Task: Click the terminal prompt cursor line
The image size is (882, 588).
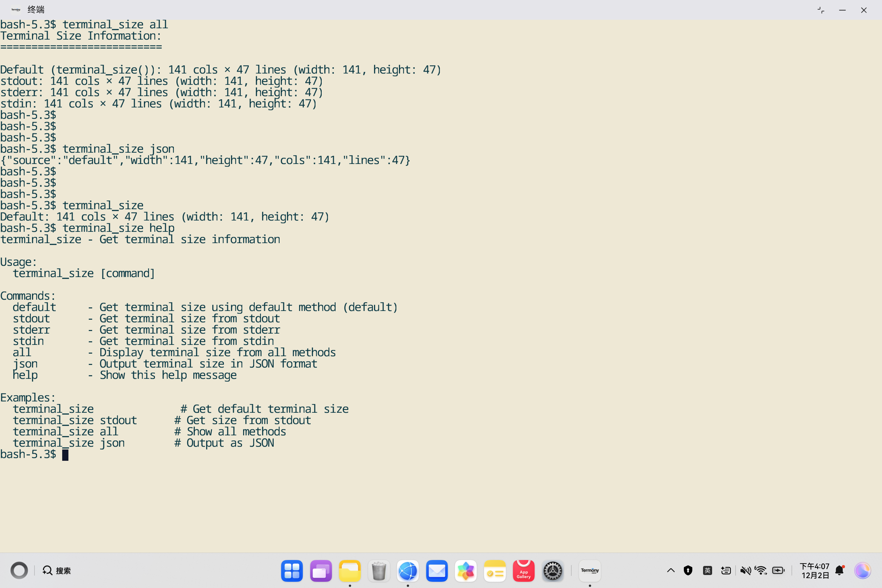Action: (x=65, y=455)
